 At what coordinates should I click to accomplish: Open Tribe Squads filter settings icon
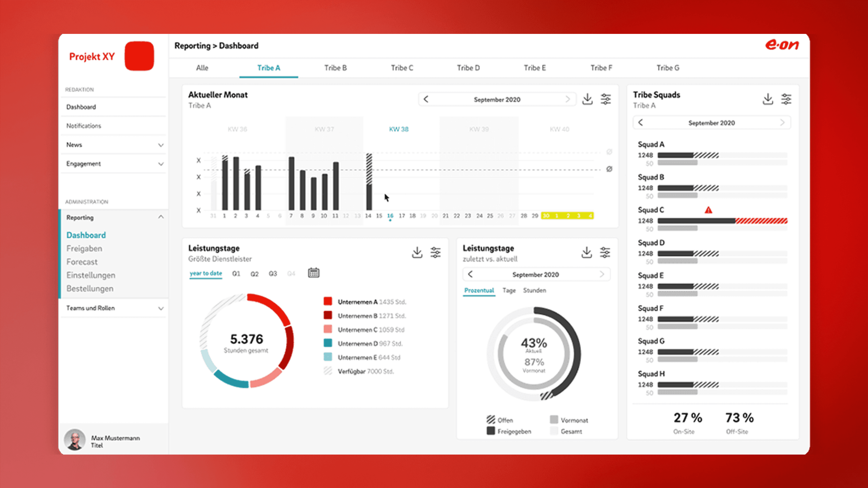(x=786, y=99)
